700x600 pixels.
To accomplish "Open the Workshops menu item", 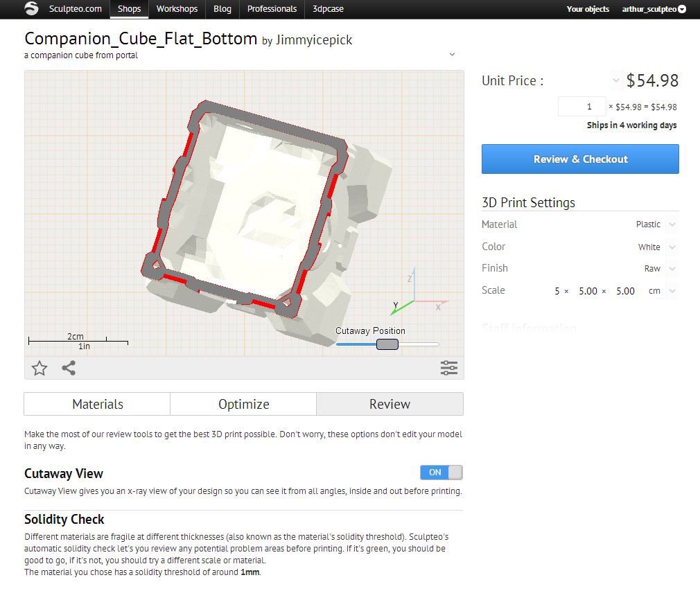I will 177,9.
